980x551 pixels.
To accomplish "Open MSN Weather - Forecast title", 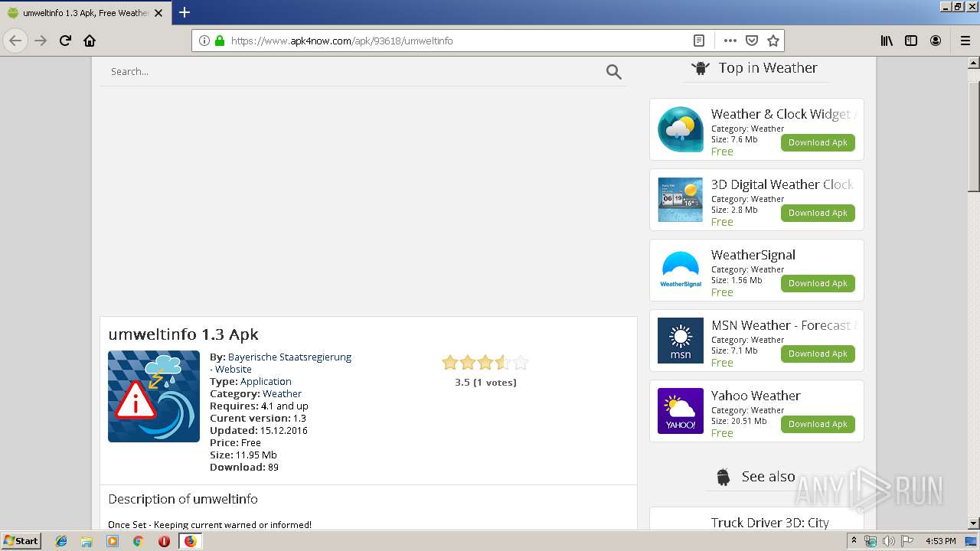I will [x=782, y=325].
